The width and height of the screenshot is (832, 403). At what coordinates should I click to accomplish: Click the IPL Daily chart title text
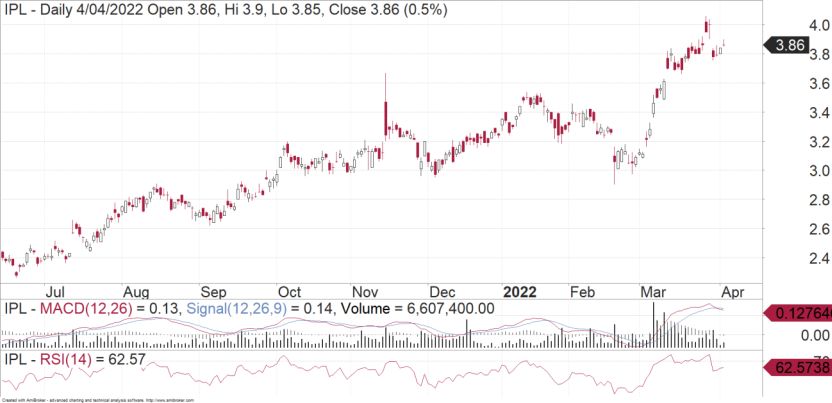pyautogui.click(x=225, y=10)
